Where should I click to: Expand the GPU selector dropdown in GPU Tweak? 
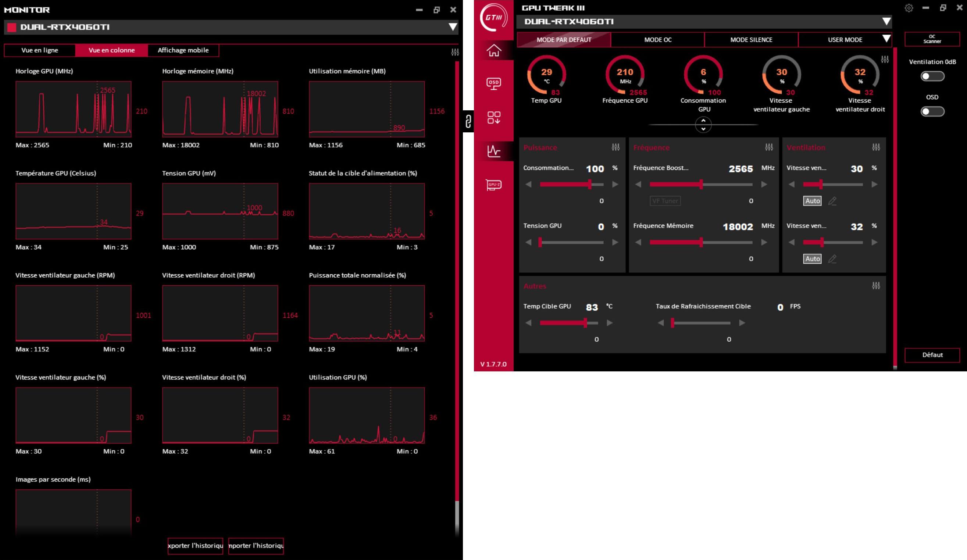(x=886, y=21)
